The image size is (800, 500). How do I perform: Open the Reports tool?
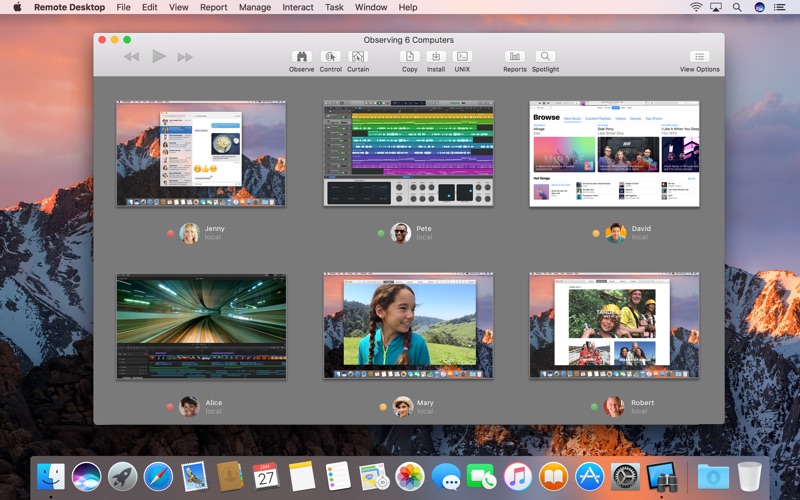point(514,57)
